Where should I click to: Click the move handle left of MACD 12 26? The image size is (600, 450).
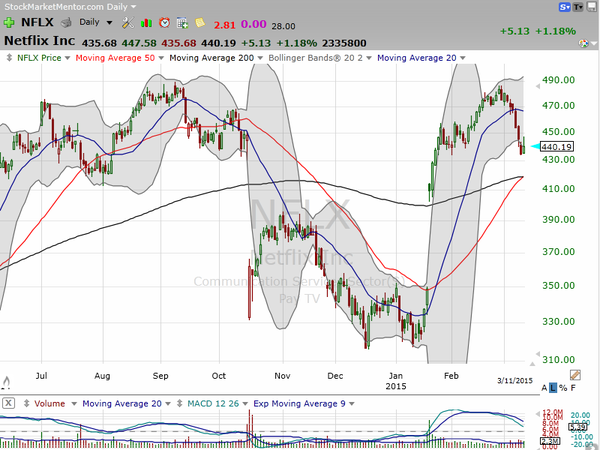coord(179,404)
